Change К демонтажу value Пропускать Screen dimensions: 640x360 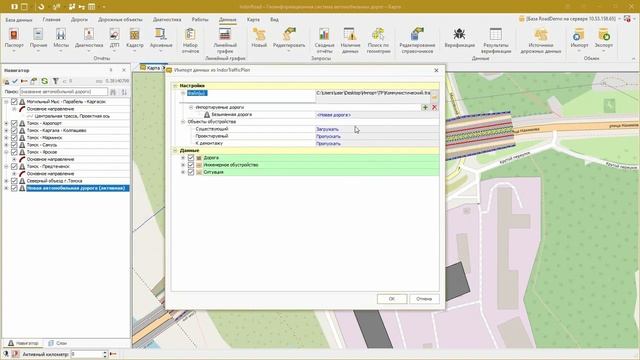328,144
